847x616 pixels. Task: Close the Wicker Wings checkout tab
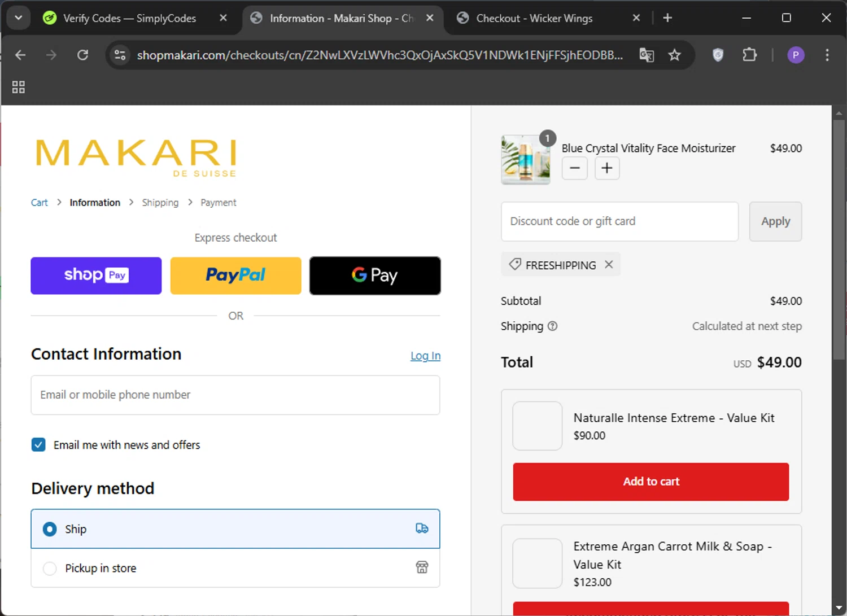click(636, 18)
